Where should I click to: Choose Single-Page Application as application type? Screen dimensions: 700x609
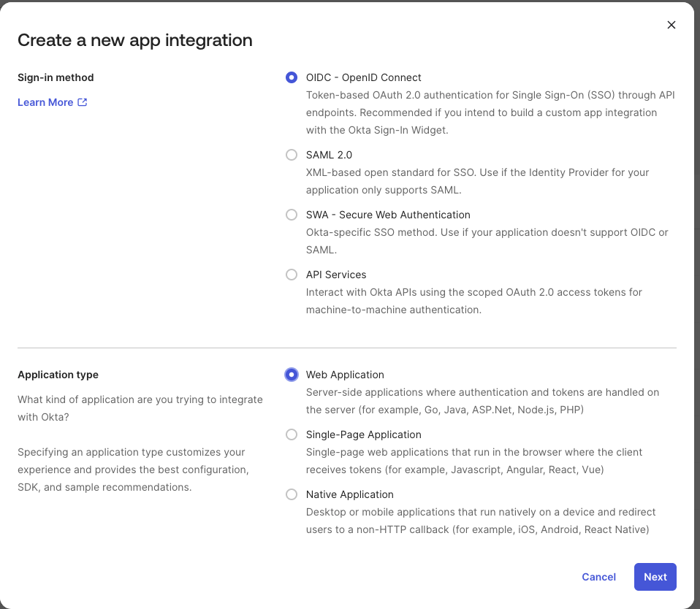(x=292, y=434)
